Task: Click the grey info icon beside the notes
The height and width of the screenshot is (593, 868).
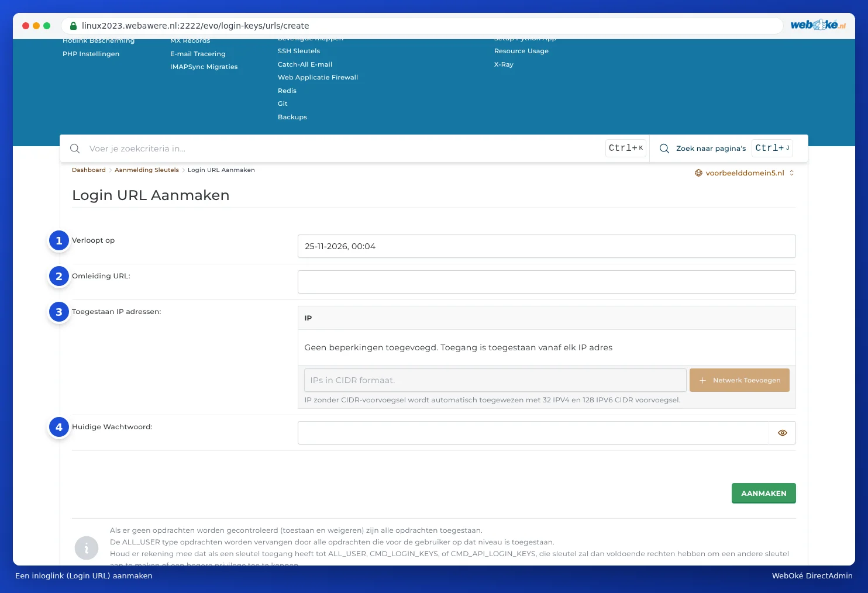Action: point(87,548)
